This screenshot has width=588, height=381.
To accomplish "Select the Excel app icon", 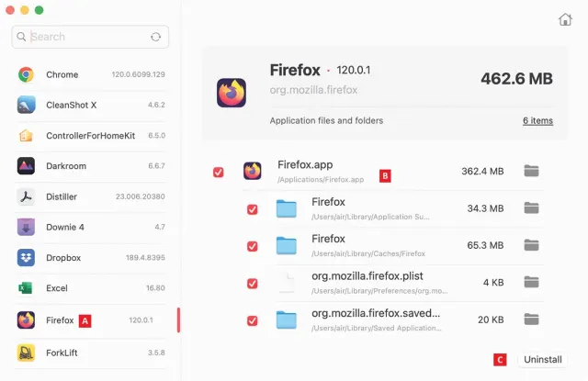I will click(x=26, y=288).
